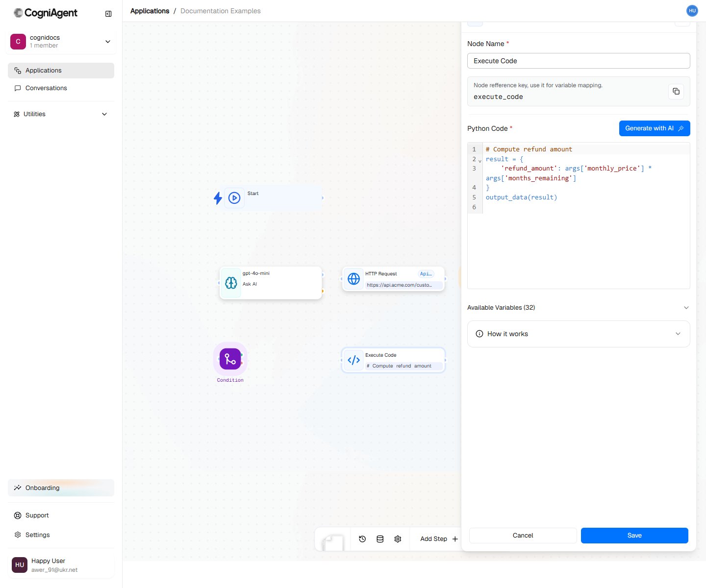This screenshot has height=588, width=706.
Task: Click the HTTP Request URL text
Action: [x=399, y=285]
